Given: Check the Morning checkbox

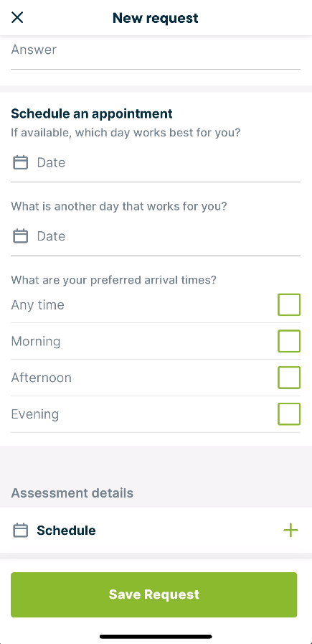Looking at the screenshot, I should tap(289, 341).
